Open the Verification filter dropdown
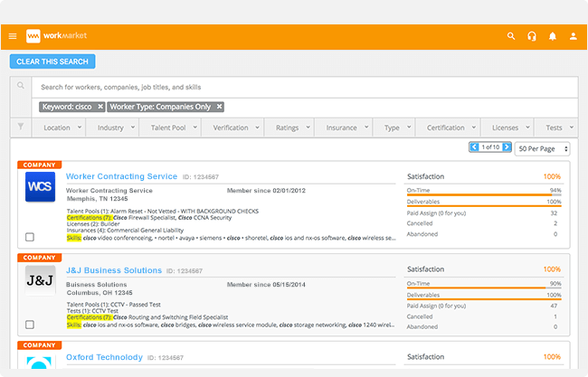Image resolution: width=588 pixels, height=377 pixels. coord(232,127)
